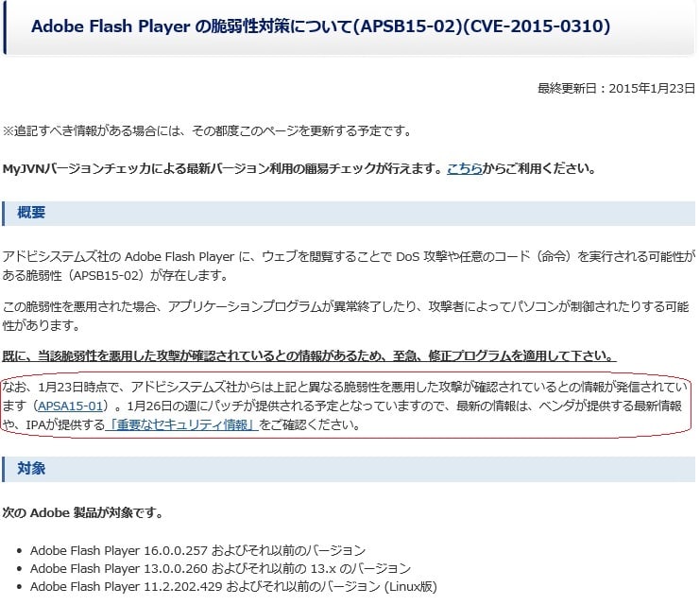Click the underlined warning starting 既に、当該脆弱性
The image size is (700, 605).
(309, 355)
